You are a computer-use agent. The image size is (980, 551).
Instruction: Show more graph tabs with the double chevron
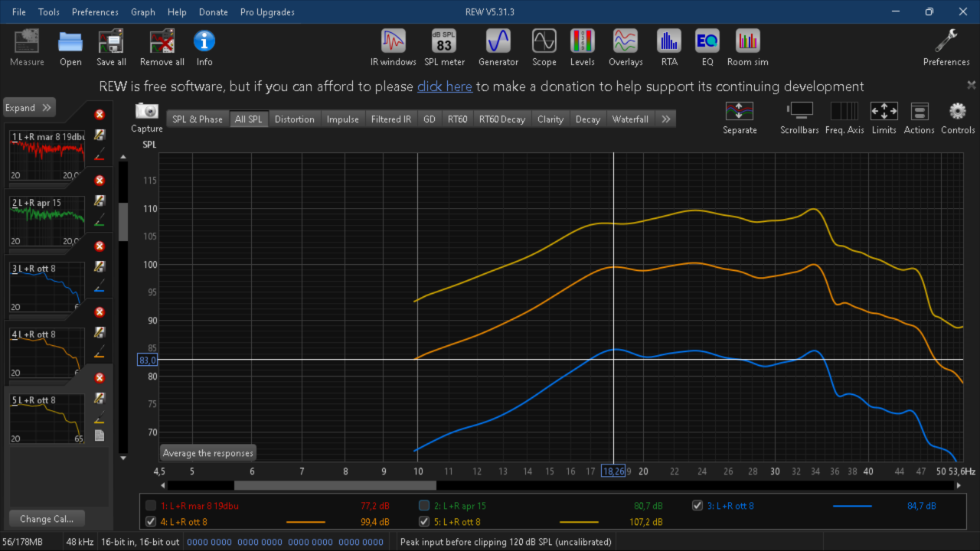coord(666,119)
